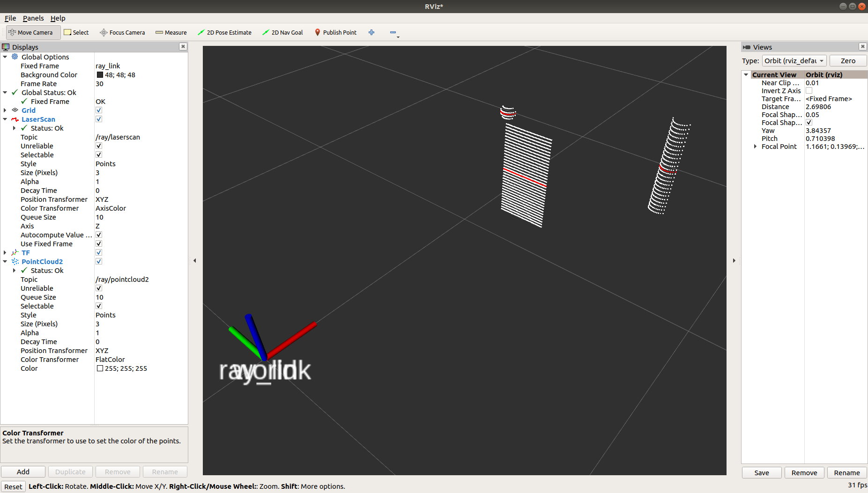Open the Panels menu

(33, 18)
